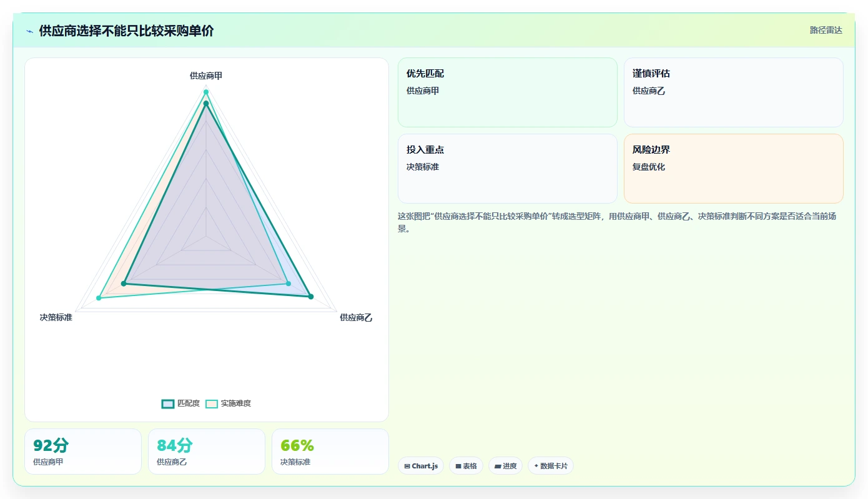Click the title 供应商选择不能只比较采购单价
868x499 pixels.
tap(126, 31)
